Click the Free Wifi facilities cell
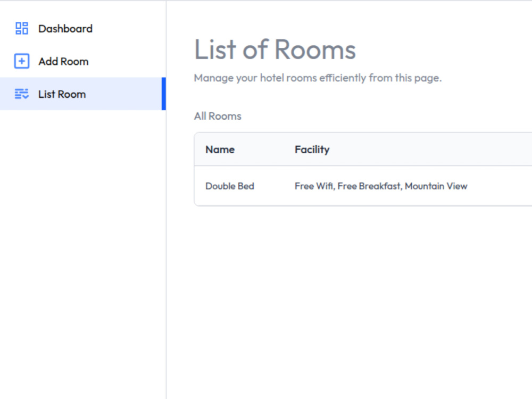This screenshot has height=399, width=532. pyautogui.click(x=381, y=186)
